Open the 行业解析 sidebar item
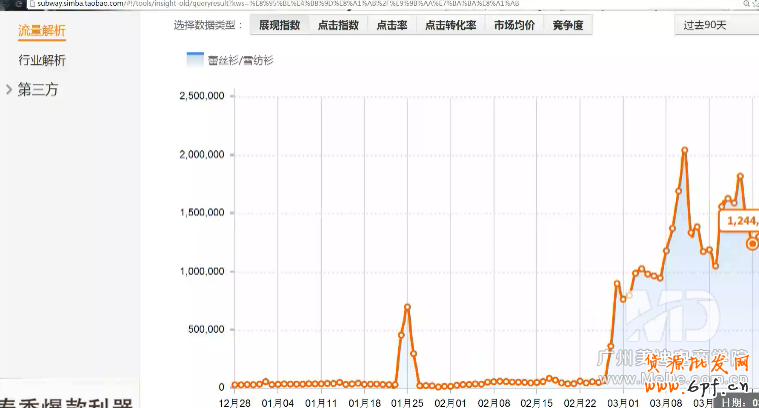 point(42,61)
